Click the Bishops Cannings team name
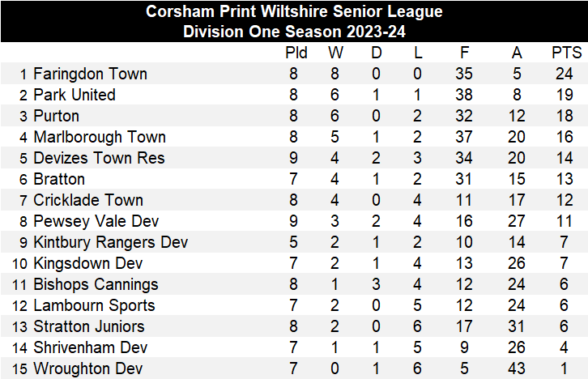 point(96,284)
